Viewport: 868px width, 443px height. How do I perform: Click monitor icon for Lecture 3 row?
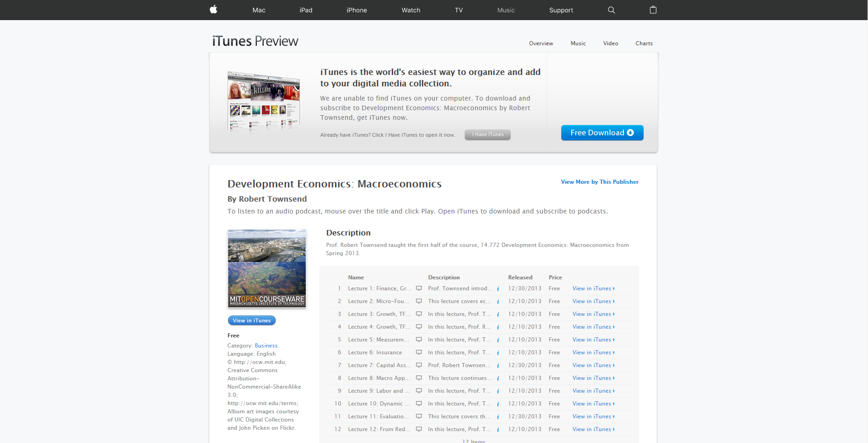[x=419, y=314]
